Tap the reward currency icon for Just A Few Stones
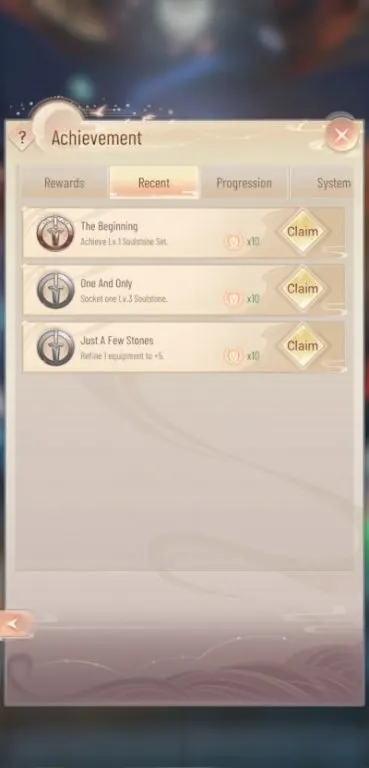The height and width of the screenshot is (768, 369). [x=234, y=356]
